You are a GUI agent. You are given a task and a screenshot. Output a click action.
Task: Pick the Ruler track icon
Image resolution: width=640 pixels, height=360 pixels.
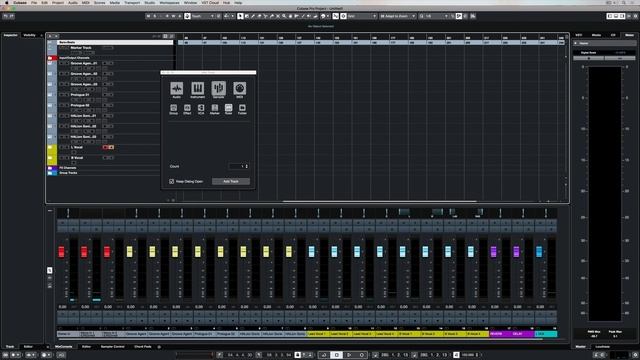click(x=229, y=108)
